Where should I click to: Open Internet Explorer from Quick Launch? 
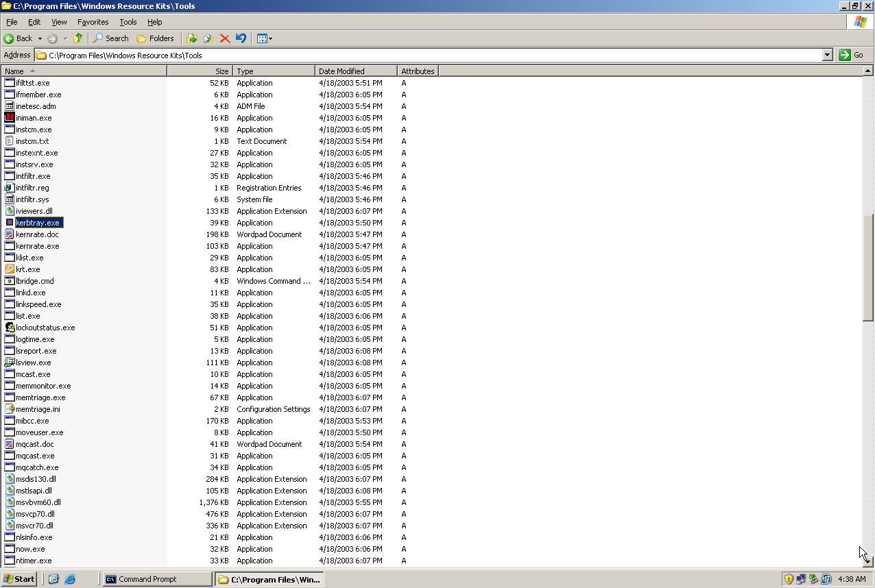pyautogui.click(x=70, y=579)
